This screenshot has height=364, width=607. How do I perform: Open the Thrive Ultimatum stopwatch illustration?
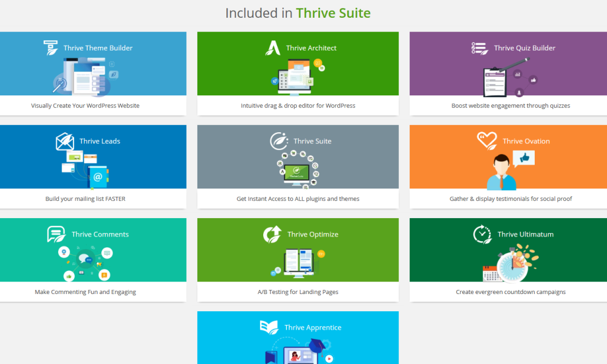510,263
